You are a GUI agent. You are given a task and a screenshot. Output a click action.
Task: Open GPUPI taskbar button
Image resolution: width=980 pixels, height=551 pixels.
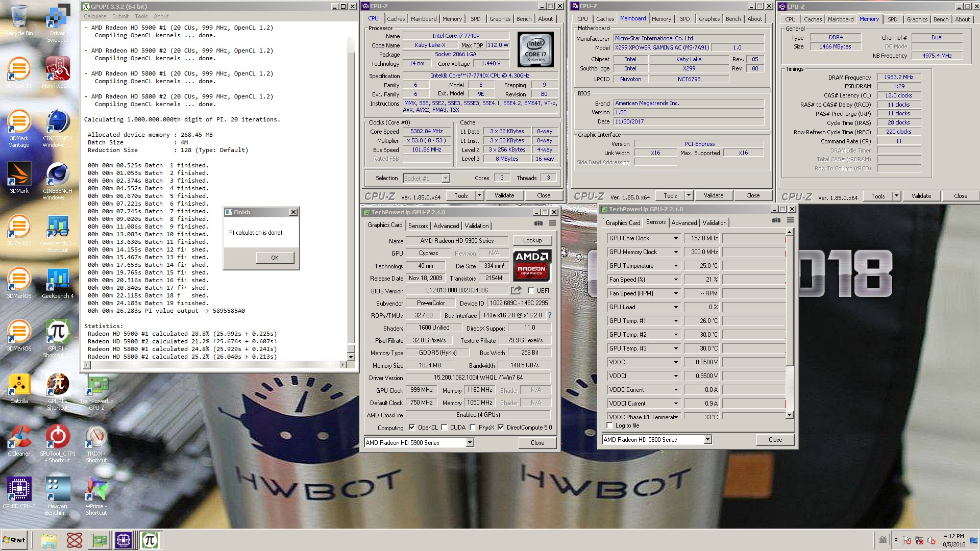[150, 540]
